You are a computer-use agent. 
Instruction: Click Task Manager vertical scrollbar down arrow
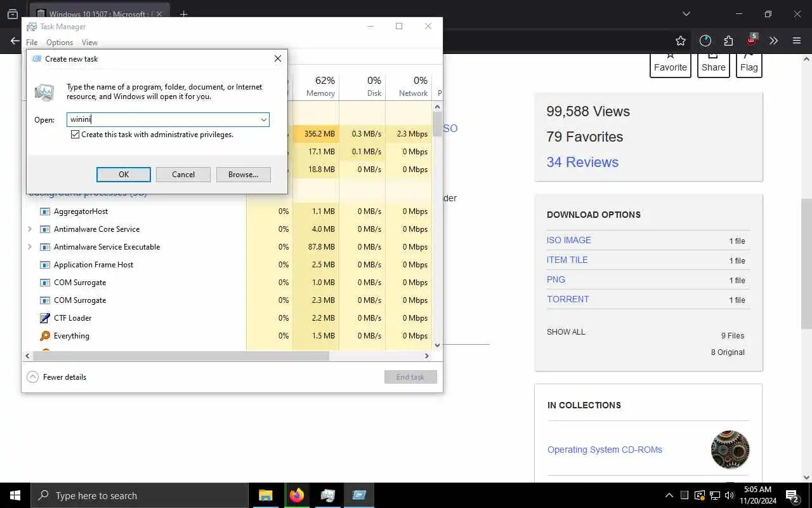click(x=437, y=345)
